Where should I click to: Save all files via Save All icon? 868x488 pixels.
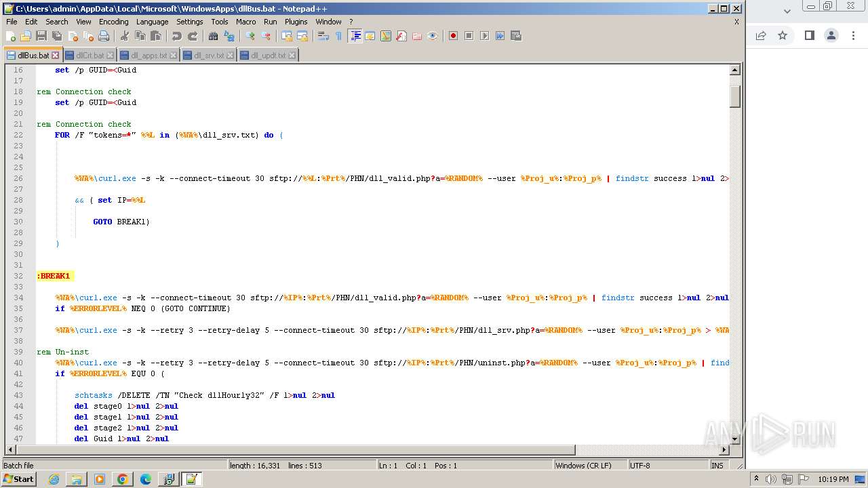[57, 36]
